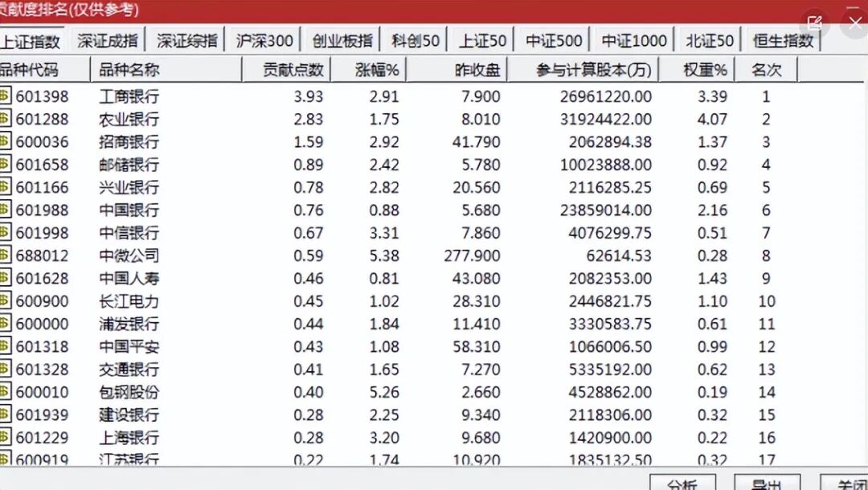Switch to the 上证50 tab
This screenshot has width=868, height=490.
pyautogui.click(x=482, y=40)
